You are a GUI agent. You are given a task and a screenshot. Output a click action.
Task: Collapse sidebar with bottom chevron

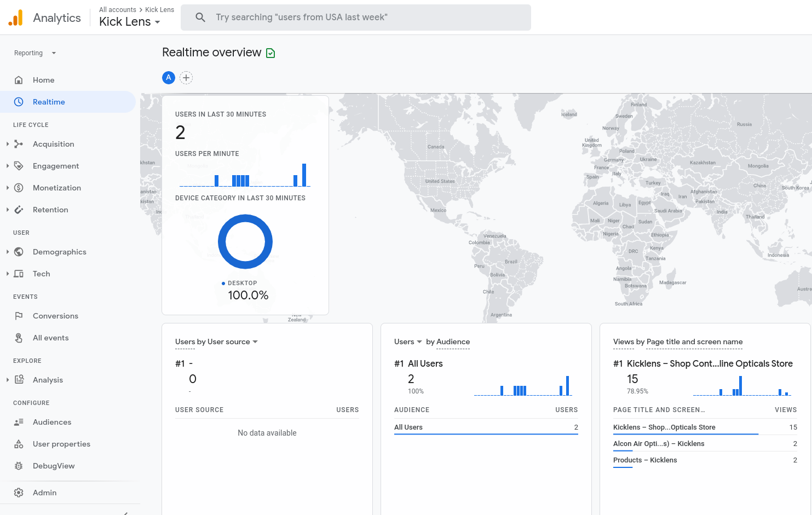click(125, 513)
